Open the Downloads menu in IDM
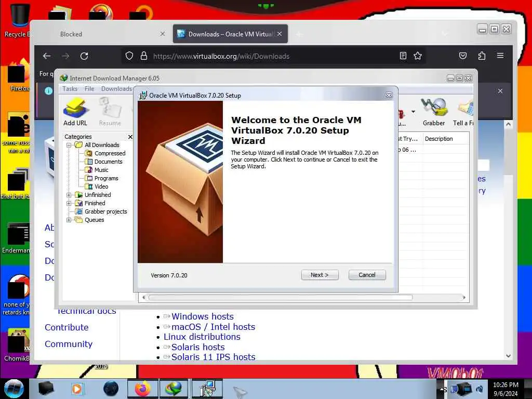 116,88
